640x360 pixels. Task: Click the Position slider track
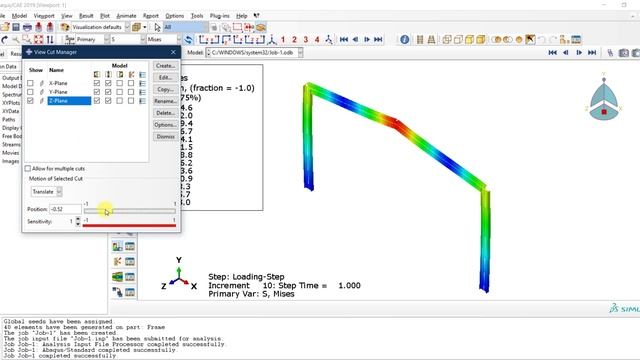pos(130,211)
